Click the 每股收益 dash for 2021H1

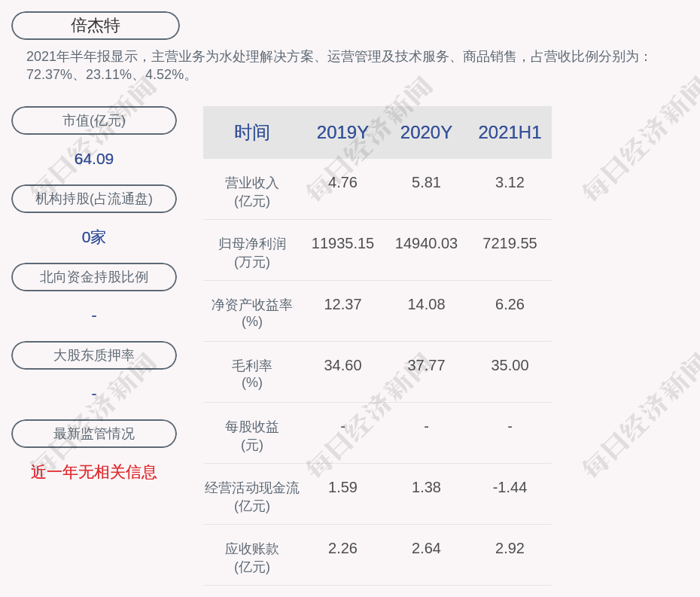pyautogui.click(x=510, y=426)
